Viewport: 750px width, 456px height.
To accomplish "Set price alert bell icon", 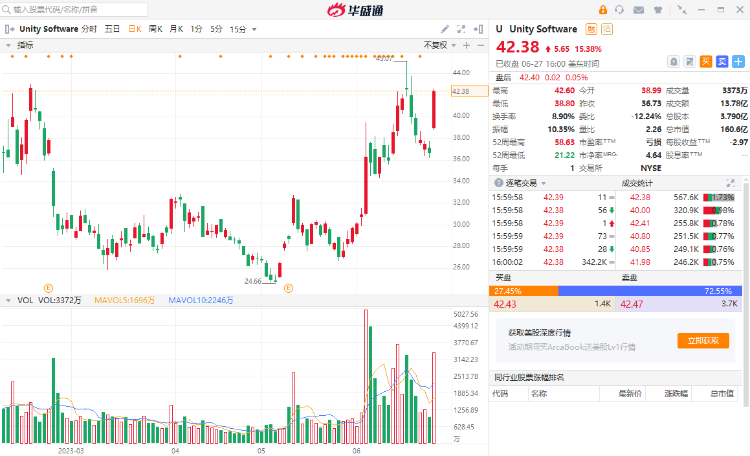I will [x=673, y=62].
